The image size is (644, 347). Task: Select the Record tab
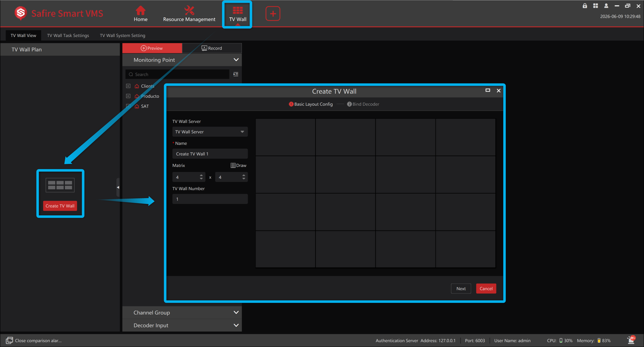click(x=212, y=48)
